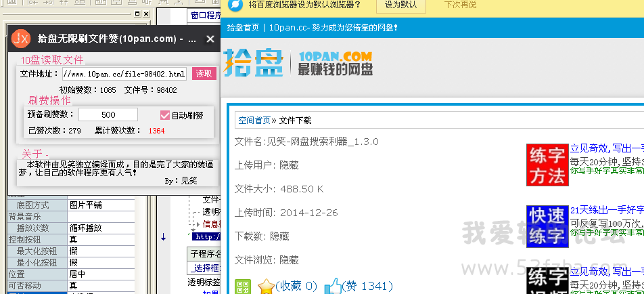Click the 真 value of 可否移动

(101, 285)
